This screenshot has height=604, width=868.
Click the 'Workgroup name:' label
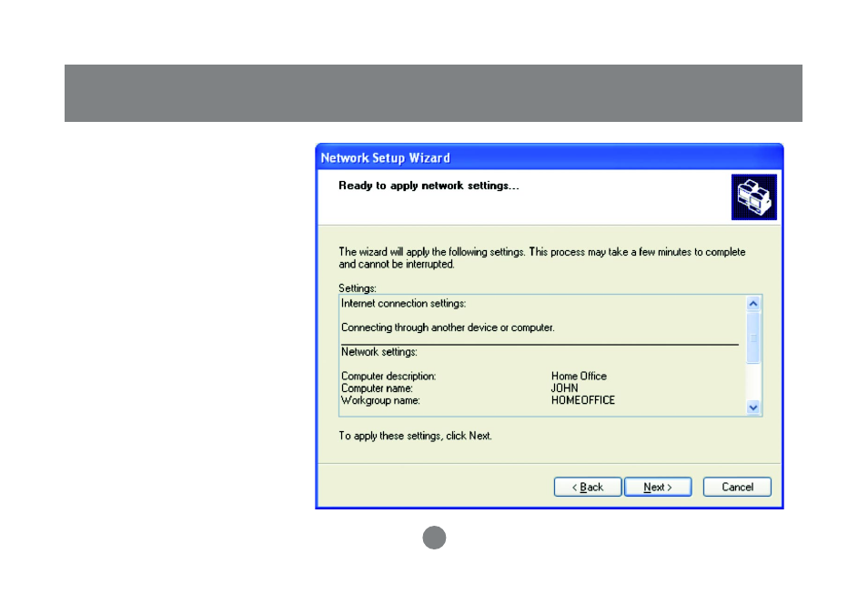[x=380, y=401]
